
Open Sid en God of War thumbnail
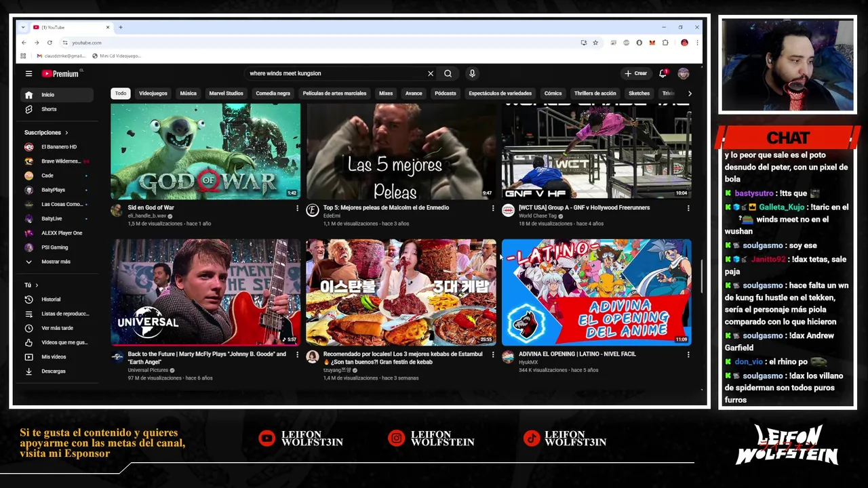coord(205,151)
